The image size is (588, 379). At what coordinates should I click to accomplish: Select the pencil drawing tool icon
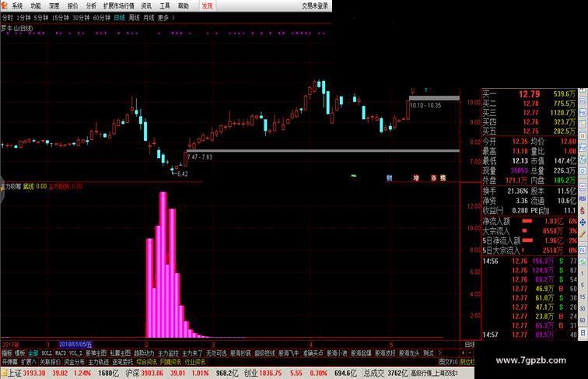[583, 234]
